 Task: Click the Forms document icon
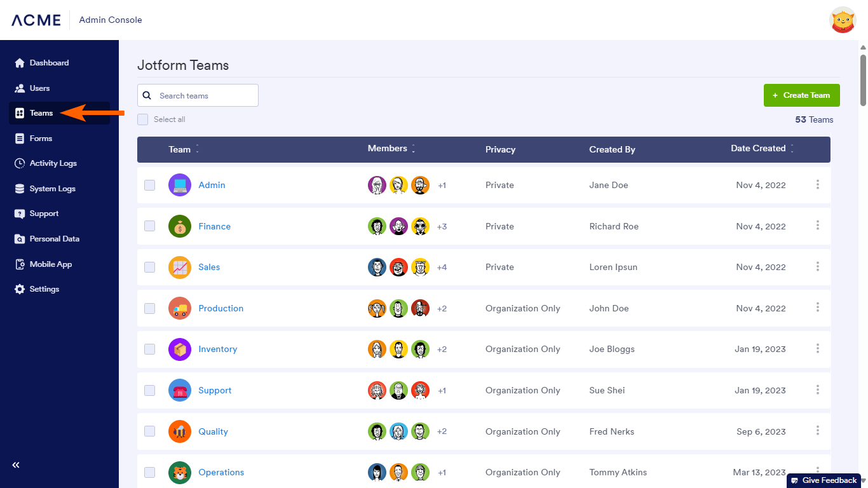pyautogui.click(x=20, y=139)
